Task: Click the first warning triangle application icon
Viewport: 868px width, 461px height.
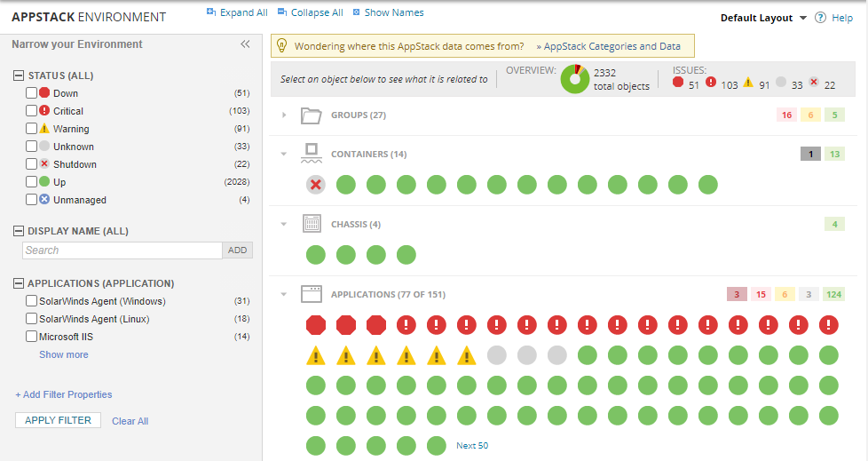Action: 316,356
